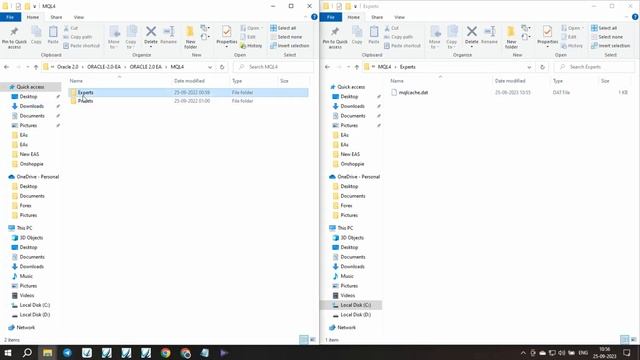Switch to the Share tab in the left window
The width and height of the screenshot is (640, 360).
tap(56, 17)
